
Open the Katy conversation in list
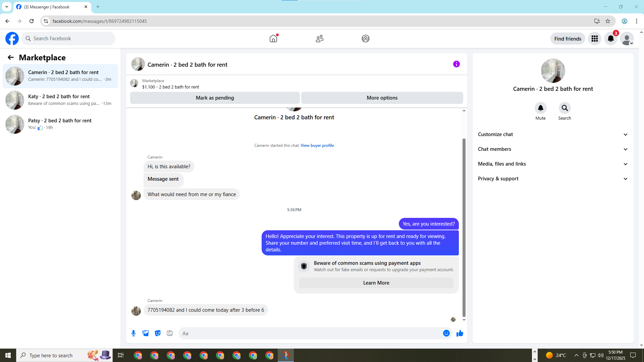[x=60, y=100]
